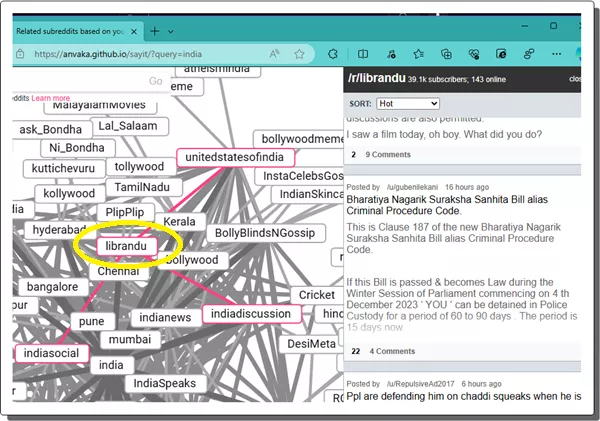Open the Bharatiya Nagarik Suraksha Sanhita post
Screen dimensions: 600x421
[x=447, y=205]
